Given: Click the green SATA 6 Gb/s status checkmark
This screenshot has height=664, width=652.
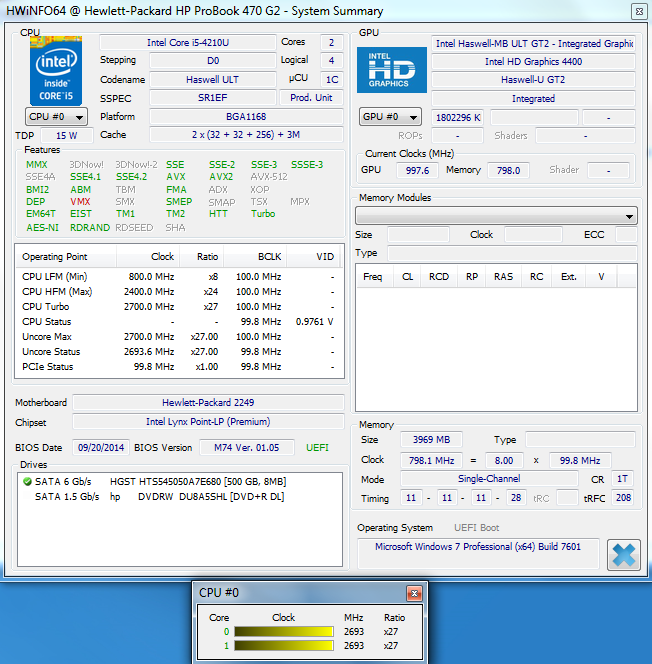Looking at the screenshot, I should click(28, 481).
